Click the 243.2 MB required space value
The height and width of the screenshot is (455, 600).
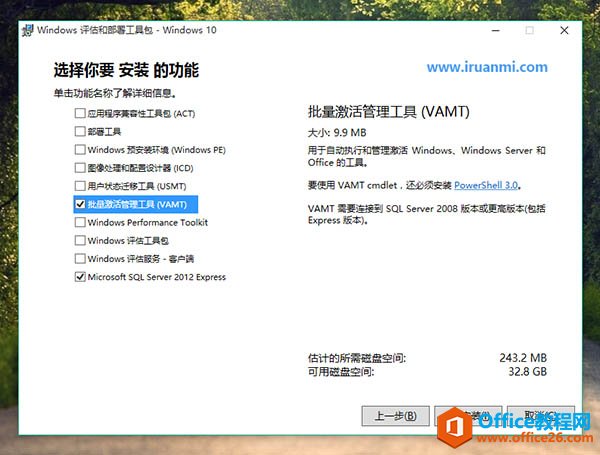click(x=523, y=358)
